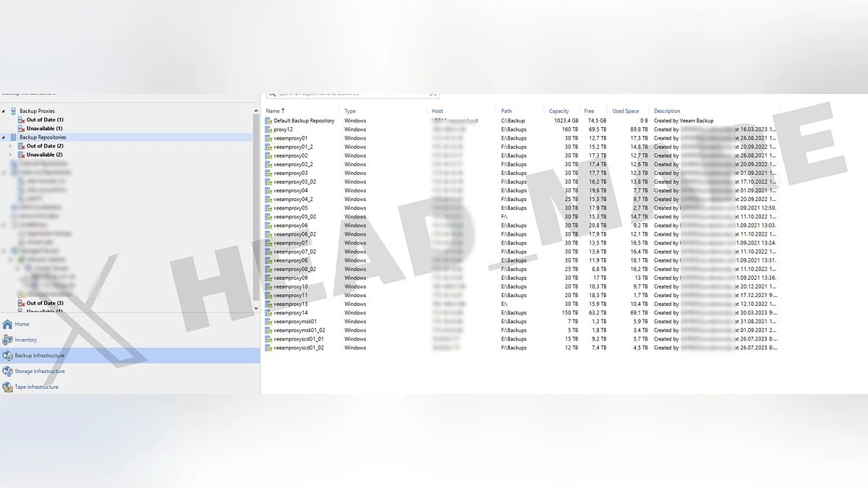Open the Tape Infrastructure icon
The width and height of the screenshot is (868, 488).
pyautogui.click(x=7, y=387)
